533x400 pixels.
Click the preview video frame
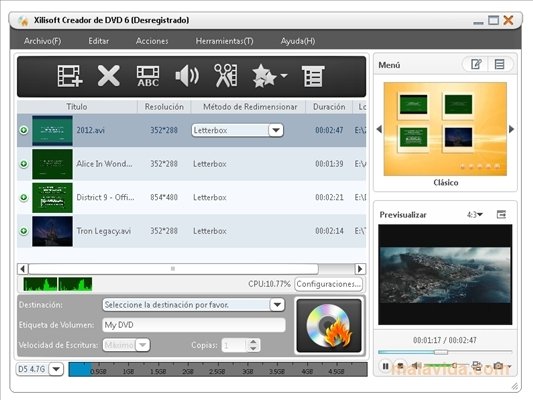(x=445, y=275)
